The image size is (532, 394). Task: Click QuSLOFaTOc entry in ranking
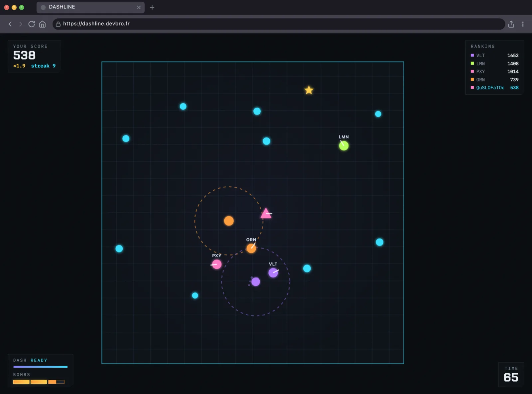coord(495,88)
